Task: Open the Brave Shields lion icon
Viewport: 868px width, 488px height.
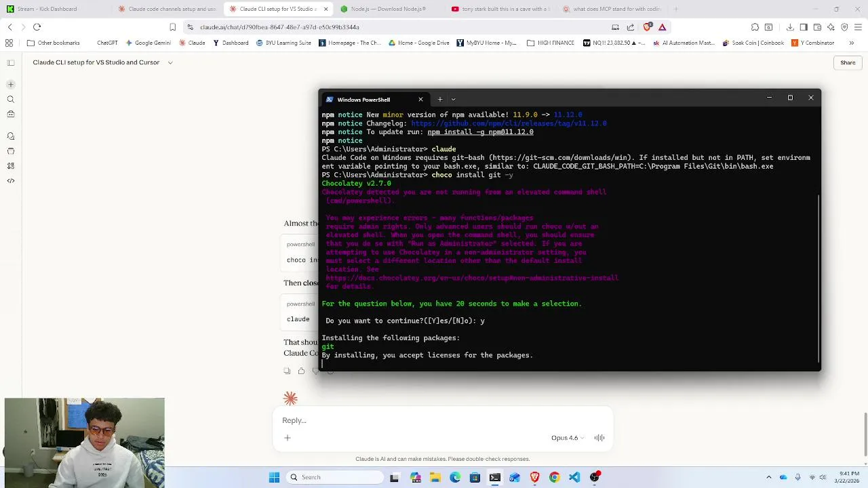Action: pos(648,27)
